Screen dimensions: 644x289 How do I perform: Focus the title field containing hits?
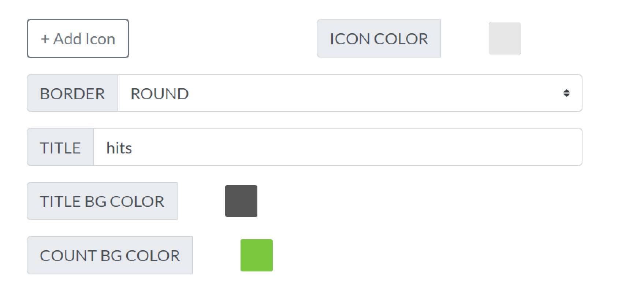click(338, 147)
